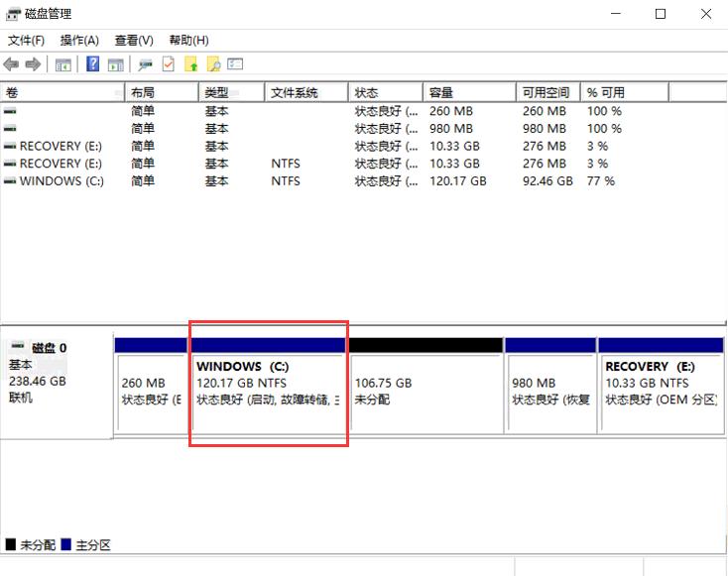Open the 帮助(H) menu
Viewport: 728px width, 576px height.
point(188,41)
